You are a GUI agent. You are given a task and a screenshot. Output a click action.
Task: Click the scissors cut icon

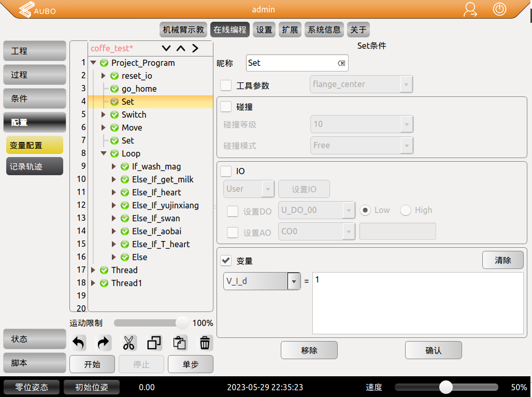click(129, 343)
